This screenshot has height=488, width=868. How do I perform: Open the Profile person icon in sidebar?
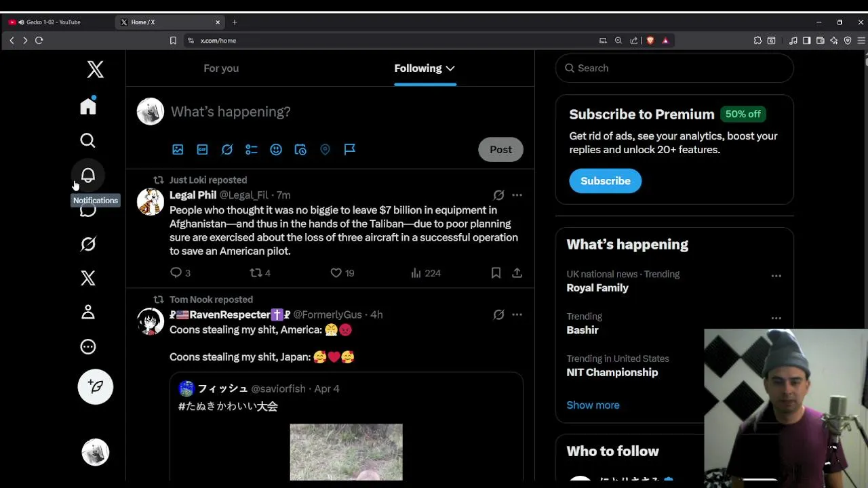point(88,312)
